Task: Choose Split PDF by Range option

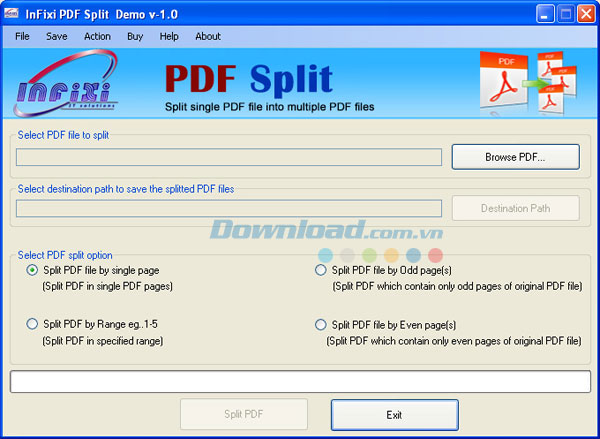Action: tap(34, 324)
